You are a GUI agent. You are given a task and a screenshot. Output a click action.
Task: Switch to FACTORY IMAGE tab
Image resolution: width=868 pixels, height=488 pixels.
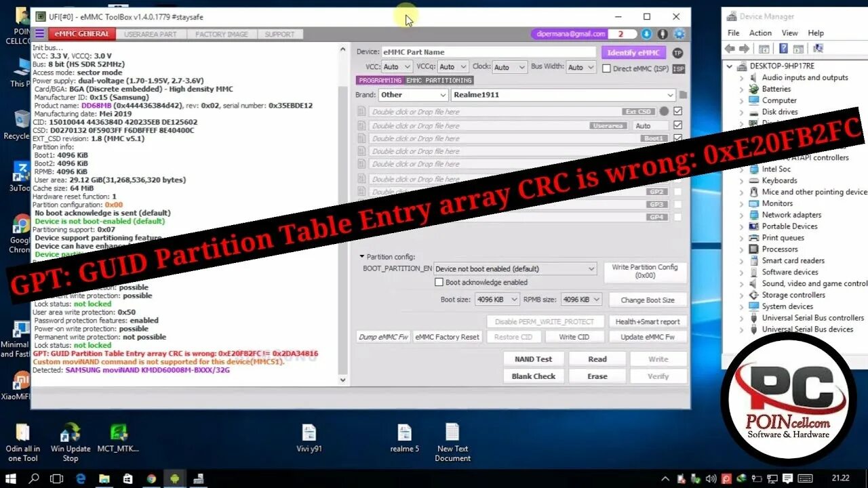coord(222,34)
